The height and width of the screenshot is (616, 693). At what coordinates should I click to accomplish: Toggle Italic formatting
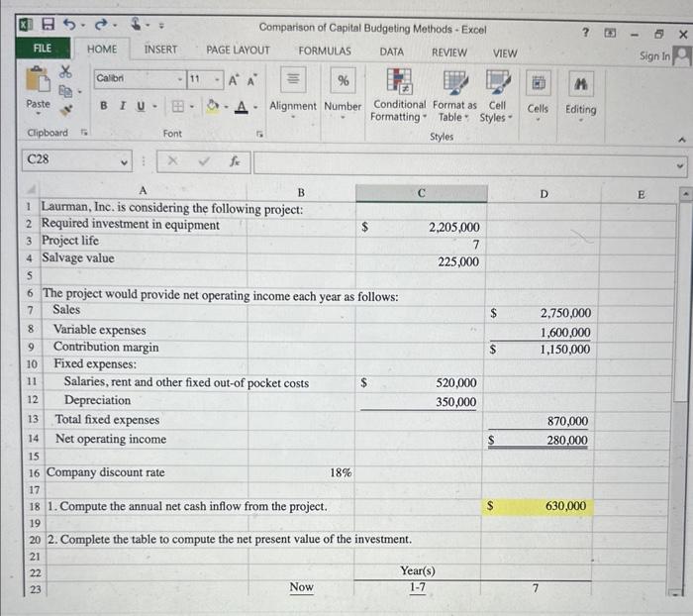pos(123,106)
